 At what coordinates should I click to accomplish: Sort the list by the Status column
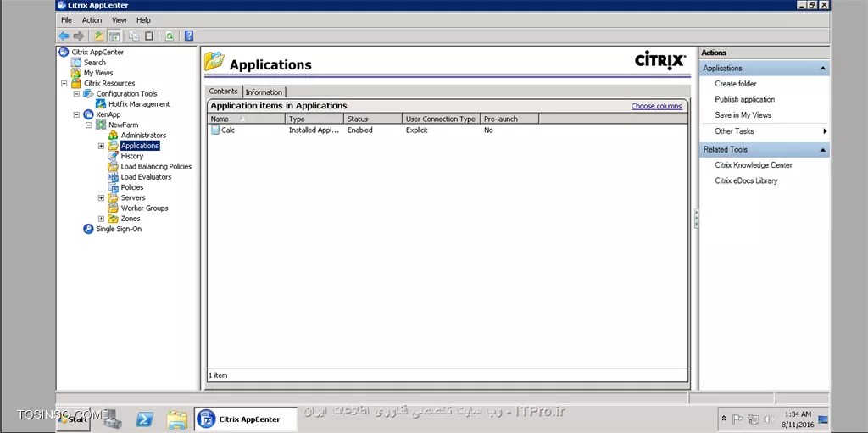tap(373, 119)
